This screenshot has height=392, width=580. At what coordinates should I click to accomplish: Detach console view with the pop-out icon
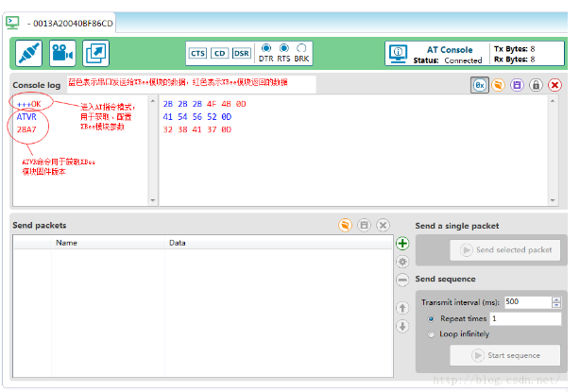[95, 53]
